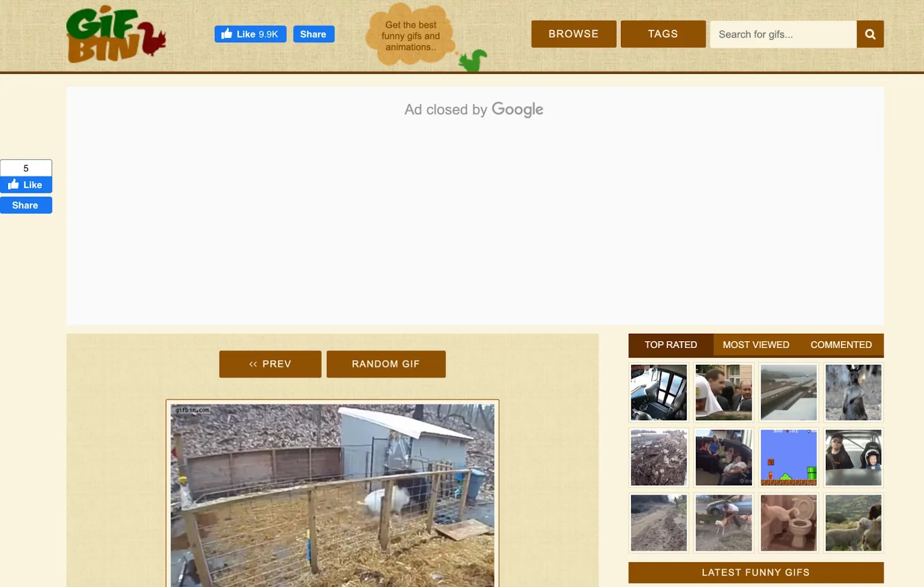Click the main pig pen gif
This screenshot has width=924, height=587.
[x=333, y=495]
